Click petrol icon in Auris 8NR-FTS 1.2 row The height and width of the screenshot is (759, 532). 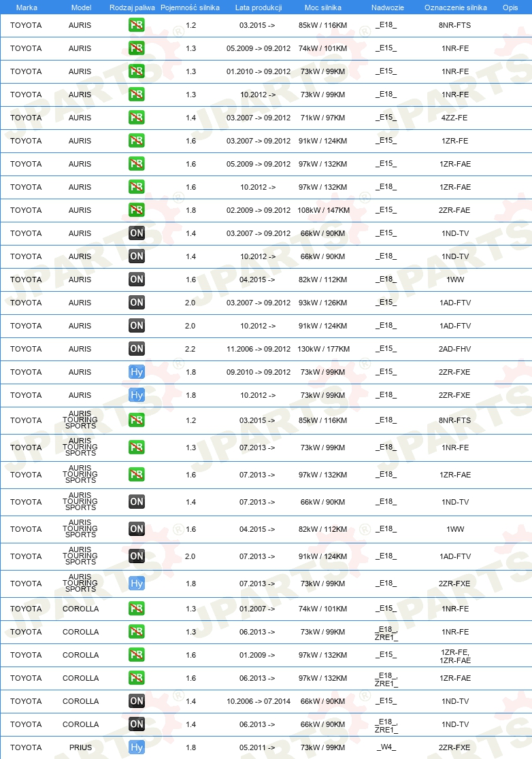137,24
